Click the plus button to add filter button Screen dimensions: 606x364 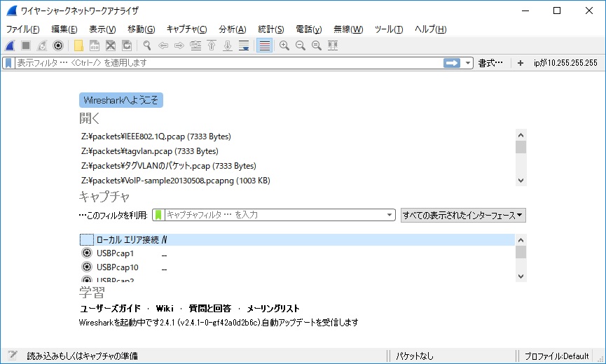(x=521, y=63)
